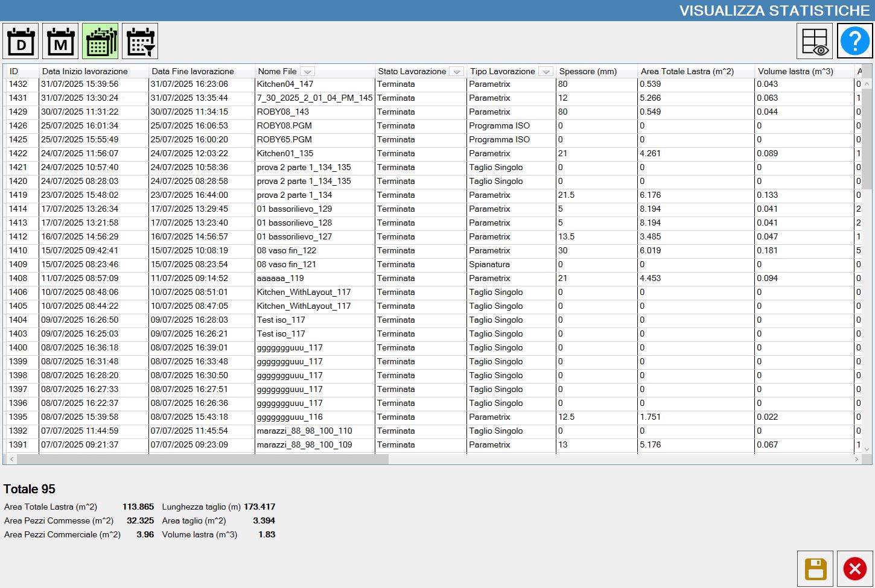
Task: Toggle the highlighted multi-calendar range icon
Action: click(x=100, y=41)
